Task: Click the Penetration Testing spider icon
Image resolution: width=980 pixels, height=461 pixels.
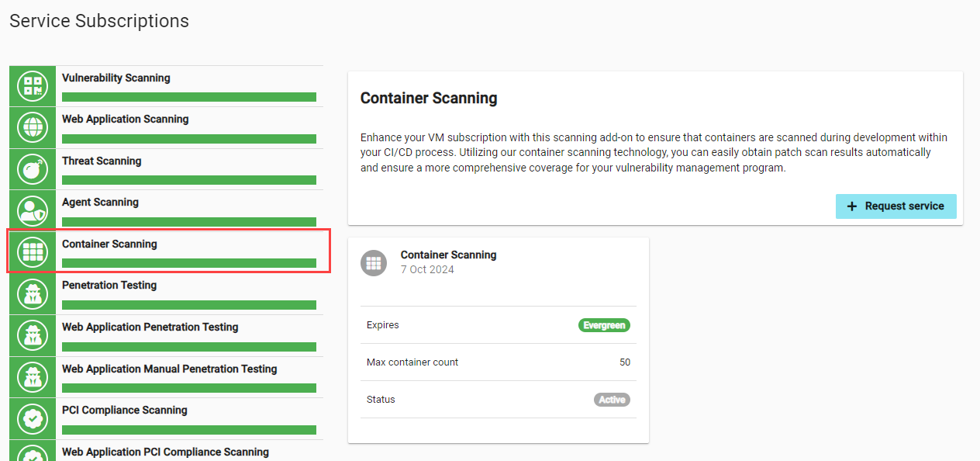Action: (32, 293)
